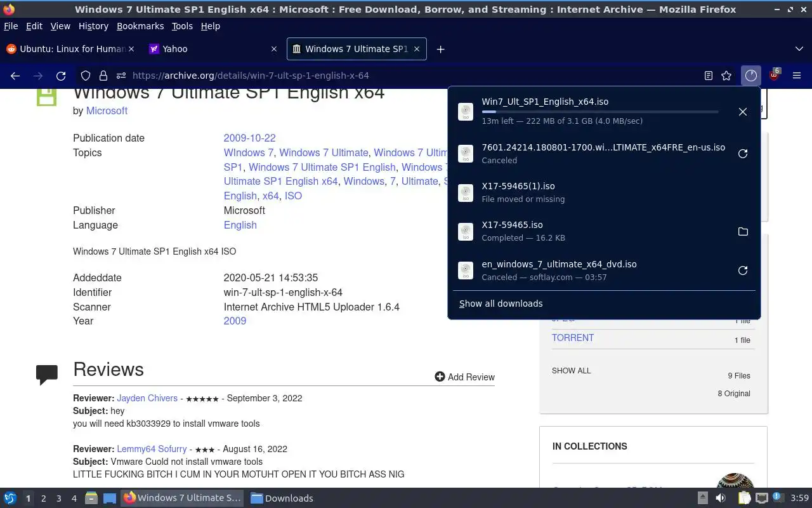Reload the current page

point(61,76)
